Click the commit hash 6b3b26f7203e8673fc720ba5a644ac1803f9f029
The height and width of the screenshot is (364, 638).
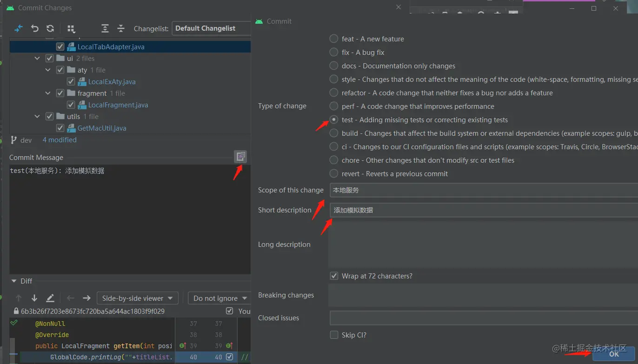(93, 311)
